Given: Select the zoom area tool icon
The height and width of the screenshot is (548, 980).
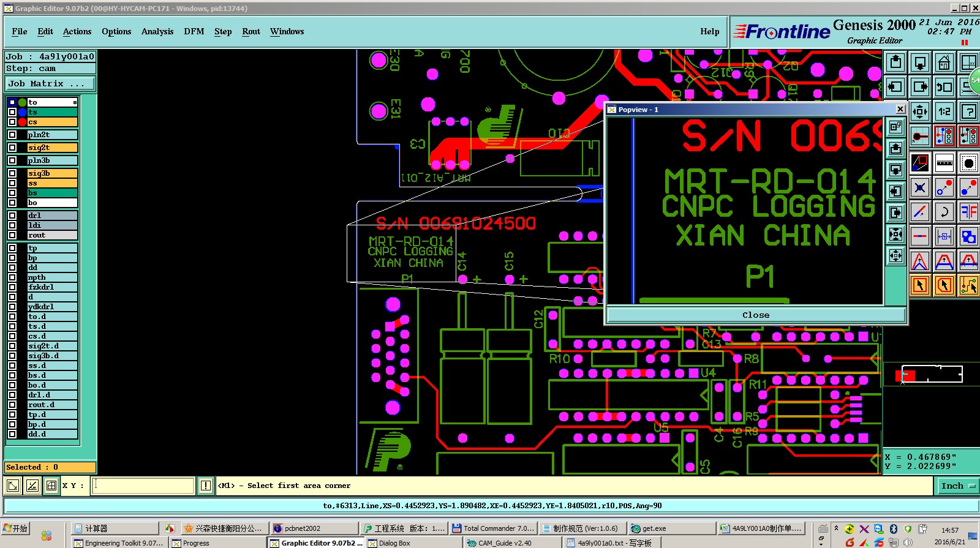Looking at the screenshot, I should 920,163.
